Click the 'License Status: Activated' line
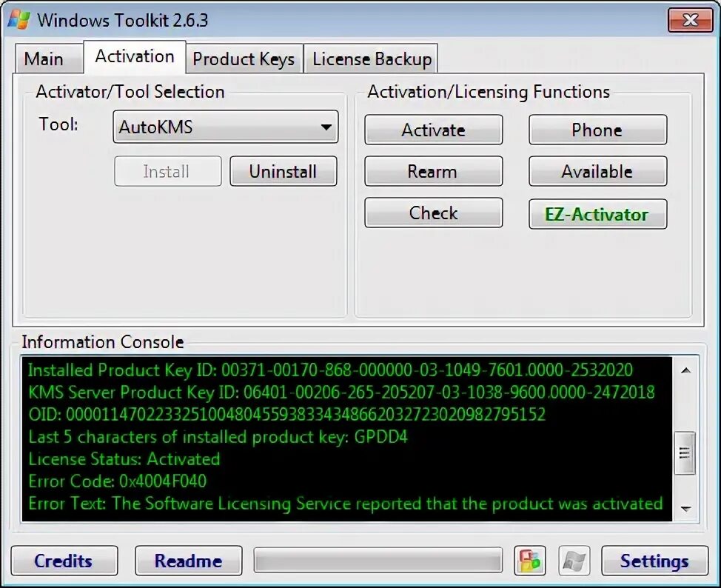Image resolution: width=721 pixels, height=588 pixels. point(124,458)
